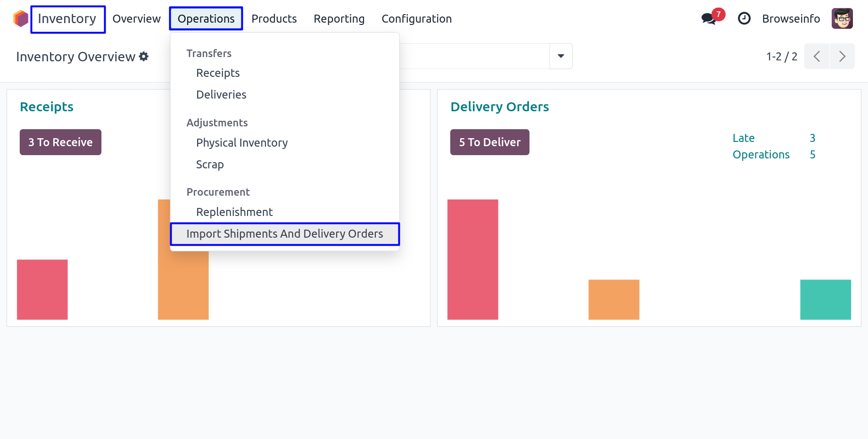Go to previous page arrow
Image resolution: width=868 pixels, height=439 pixels.
pyautogui.click(x=817, y=57)
